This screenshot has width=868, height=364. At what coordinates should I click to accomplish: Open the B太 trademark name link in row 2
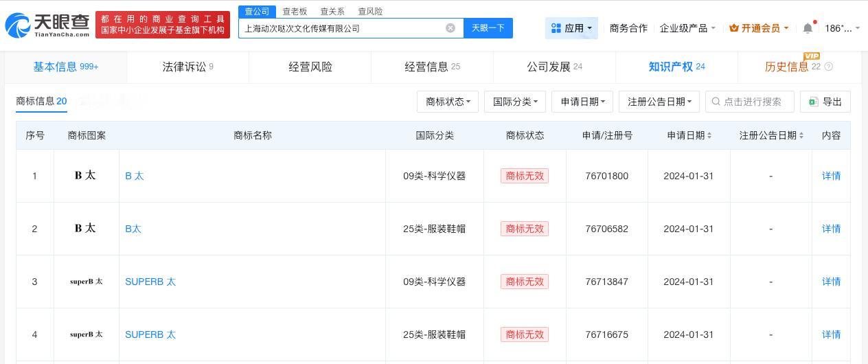coord(133,229)
